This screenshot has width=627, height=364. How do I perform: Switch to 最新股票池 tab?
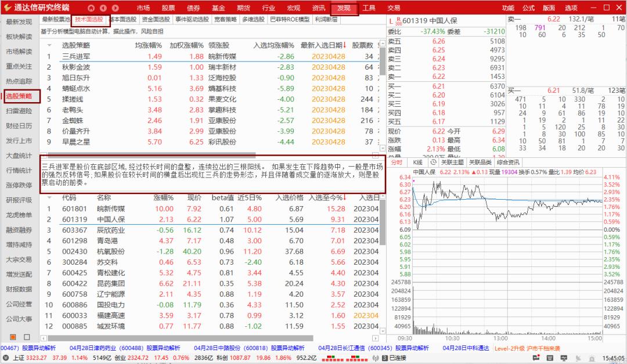point(56,19)
